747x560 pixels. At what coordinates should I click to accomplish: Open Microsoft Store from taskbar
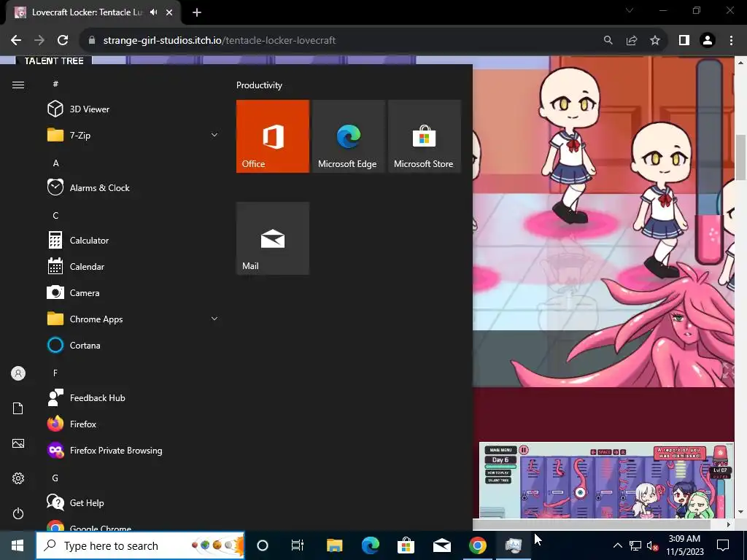(406, 545)
